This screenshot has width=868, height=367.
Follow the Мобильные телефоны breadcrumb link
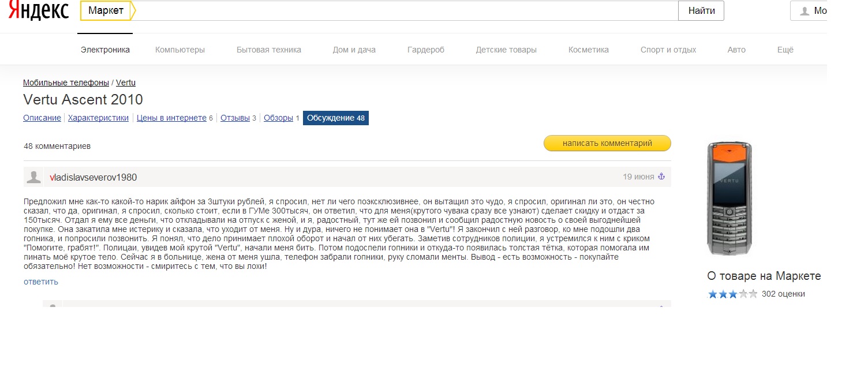click(x=66, y=83)
